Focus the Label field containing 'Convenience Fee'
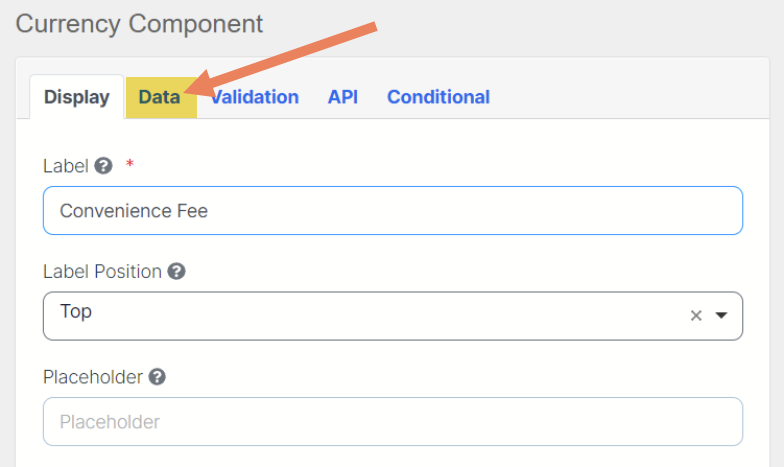This screenshot has width=784, height=467. [392, 210]
